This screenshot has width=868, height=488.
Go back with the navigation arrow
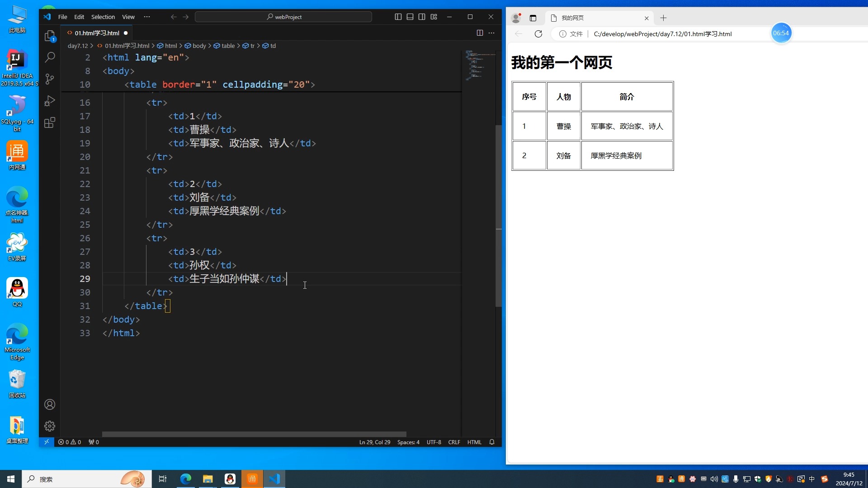point(174,17)
